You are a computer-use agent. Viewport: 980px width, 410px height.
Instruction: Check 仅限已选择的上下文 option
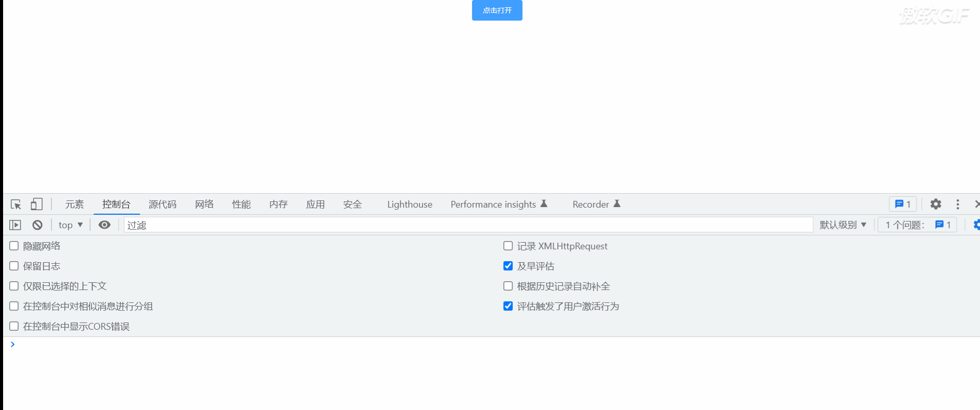coord(14,286)
